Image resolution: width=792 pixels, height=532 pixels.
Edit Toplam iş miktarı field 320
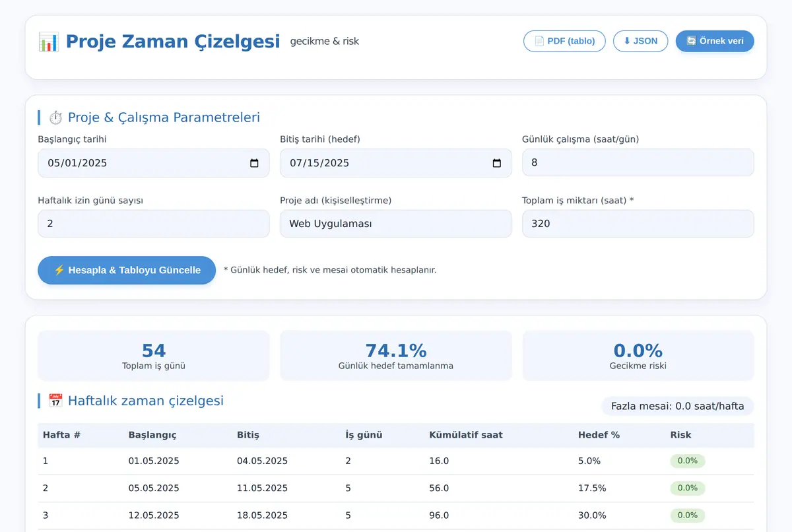click(638, 224)
